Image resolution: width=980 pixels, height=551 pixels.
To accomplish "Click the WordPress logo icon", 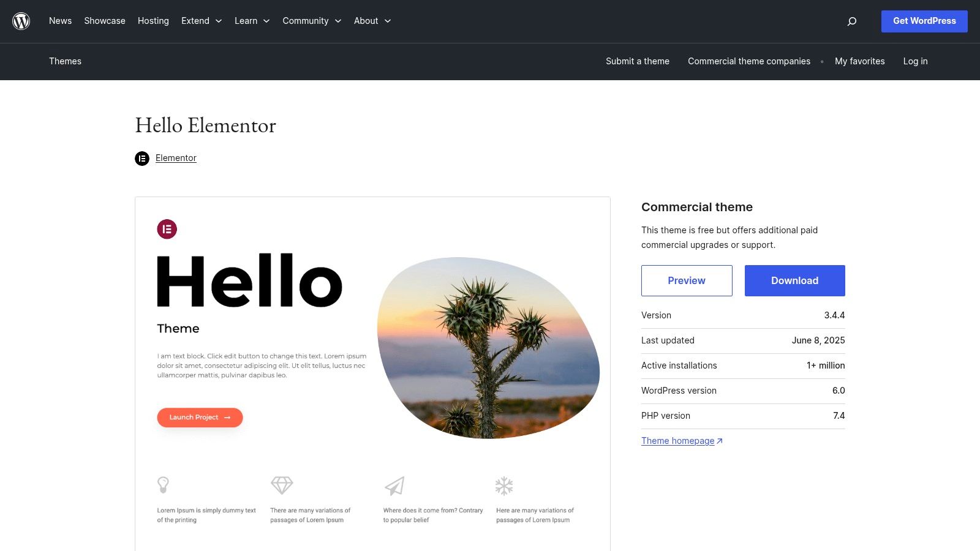I will pos(21,21).
